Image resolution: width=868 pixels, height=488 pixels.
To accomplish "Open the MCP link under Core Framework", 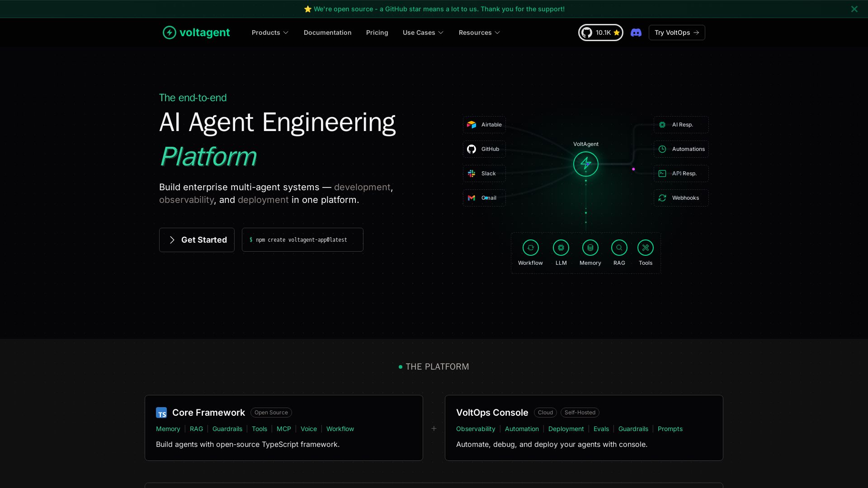I will pyautogui.click(x=284, y=429).
